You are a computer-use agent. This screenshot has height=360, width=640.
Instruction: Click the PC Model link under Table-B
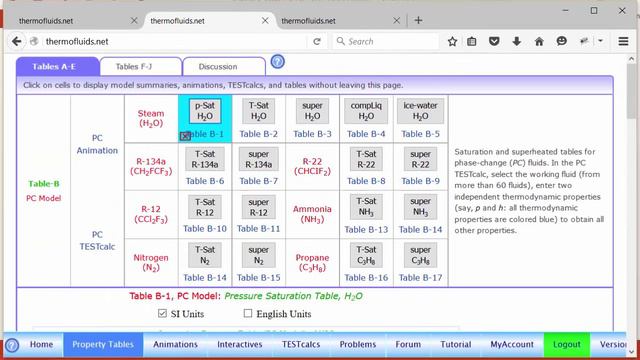44,198
